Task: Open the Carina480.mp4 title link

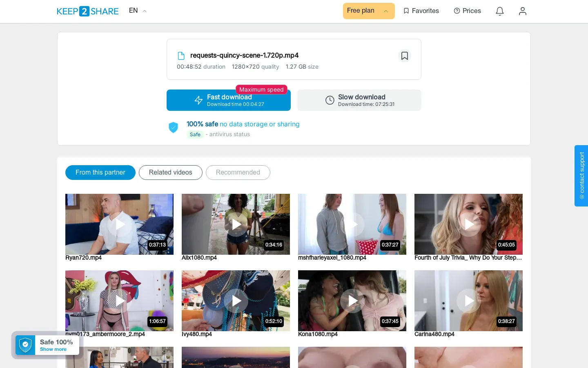Action: pyautogui.click(x=434, y=334)
